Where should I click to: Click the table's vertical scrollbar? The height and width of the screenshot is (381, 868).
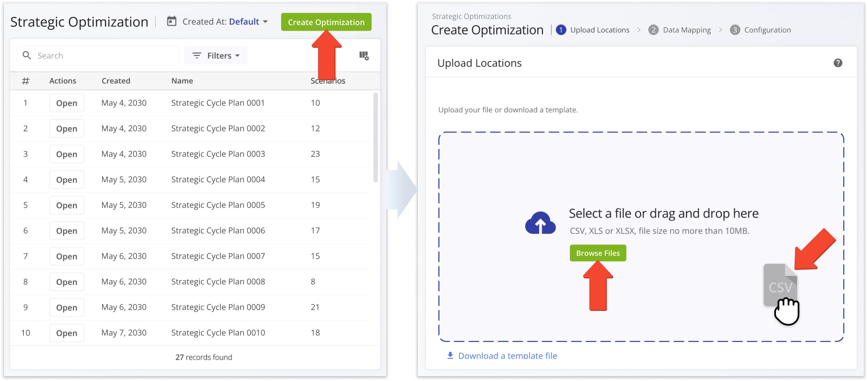pyautogui.click(x=375, y=138)
